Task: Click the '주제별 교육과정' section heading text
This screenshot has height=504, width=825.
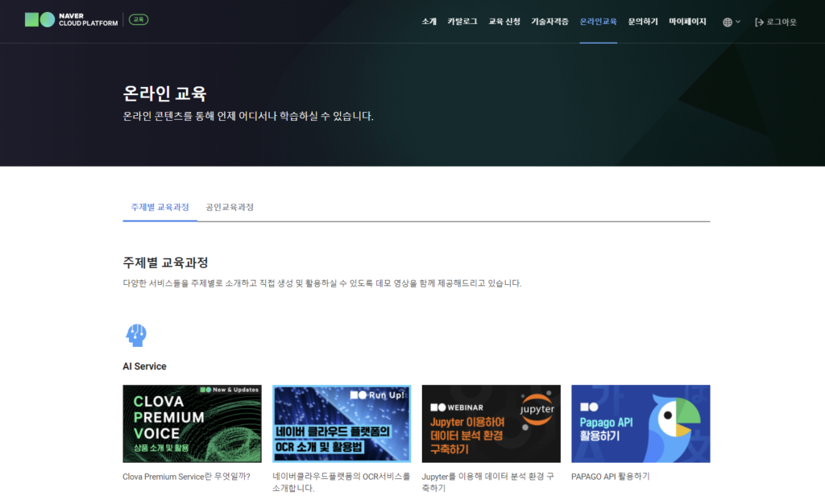Action: point(166,262)
